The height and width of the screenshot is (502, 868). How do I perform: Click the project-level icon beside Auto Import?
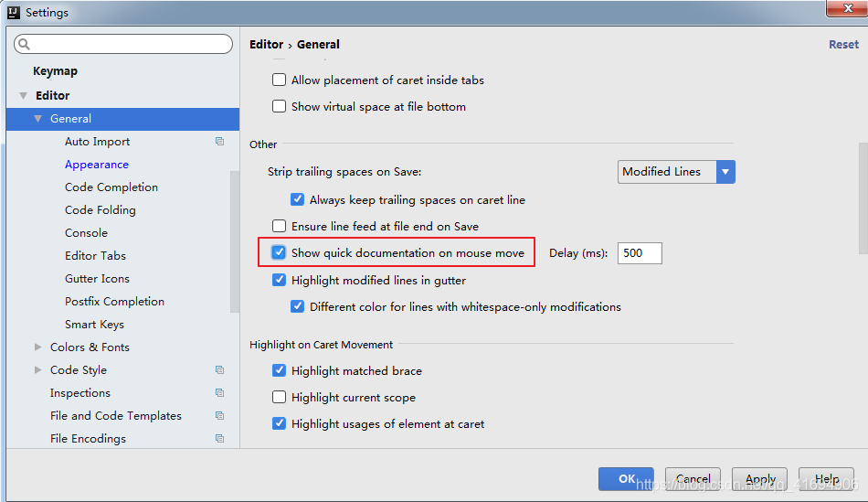220,142
